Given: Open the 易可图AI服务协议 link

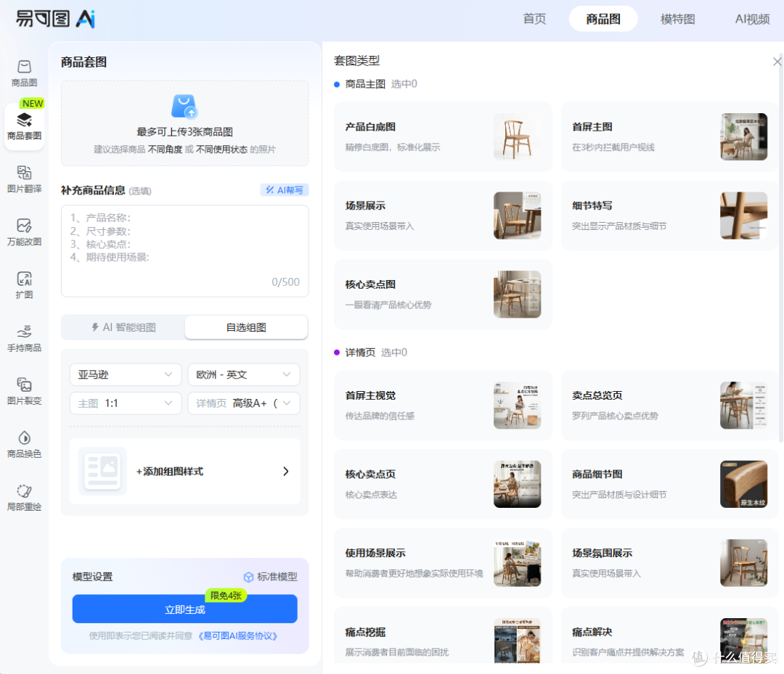Looking at the screenshot, I should (x=237, y=636).
